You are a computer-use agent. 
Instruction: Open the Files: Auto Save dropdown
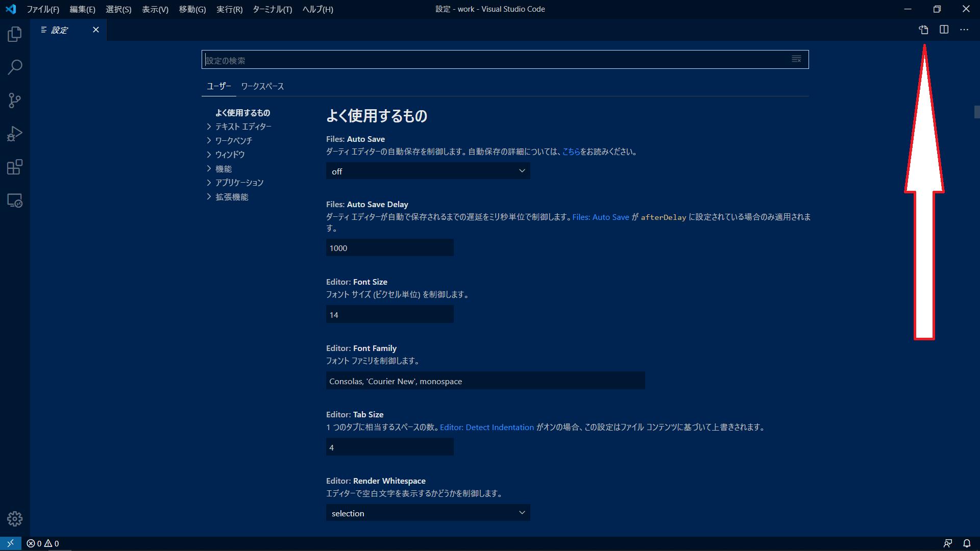click(x=428, y=171)
